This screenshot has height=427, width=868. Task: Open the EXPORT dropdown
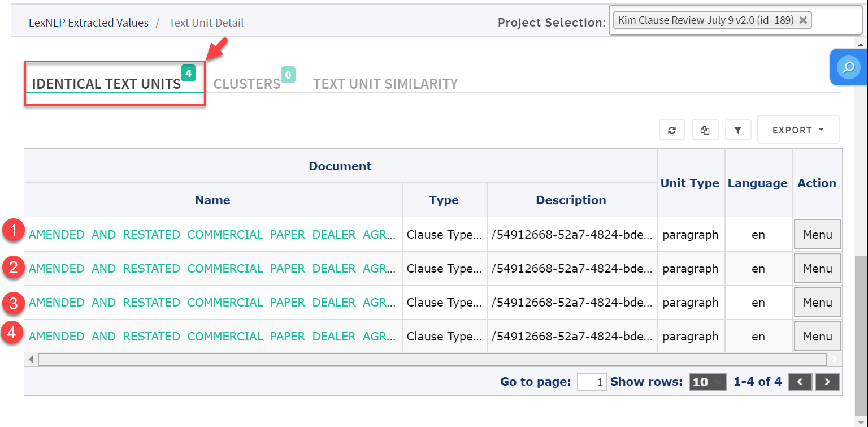(798, 130)
